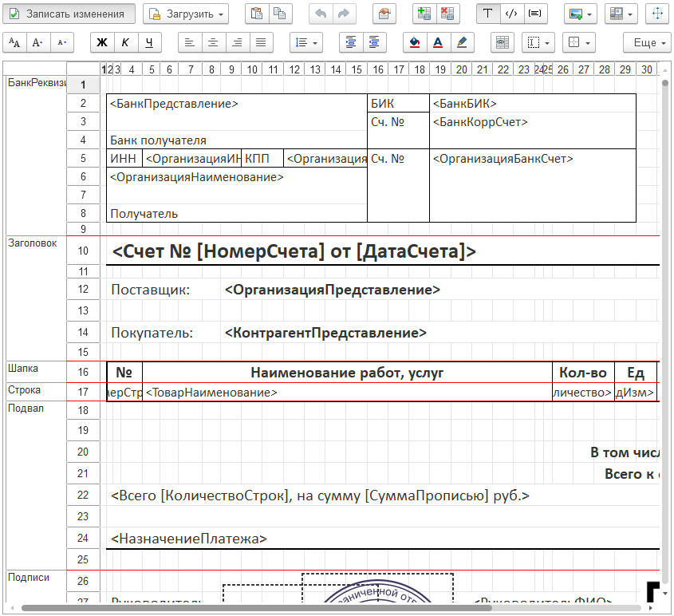Click the merge cells icon
The height and width of the screenshot is (616, 674).
pos(502,42)
